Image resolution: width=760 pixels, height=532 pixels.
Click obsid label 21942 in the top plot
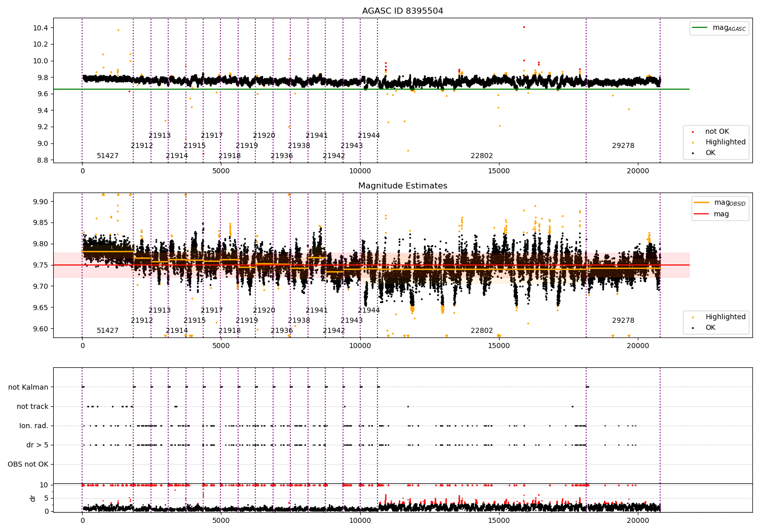pos(334,156)
